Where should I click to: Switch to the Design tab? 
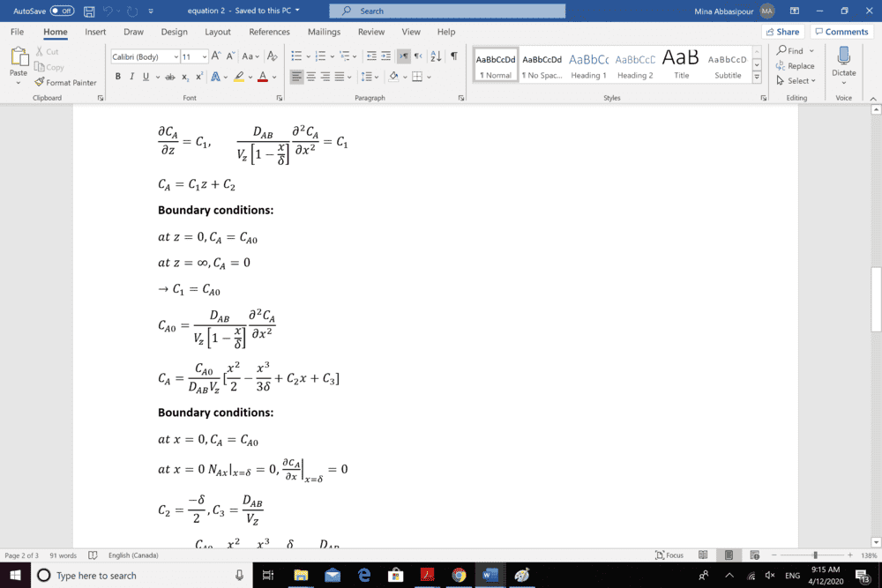pos(175,32)
